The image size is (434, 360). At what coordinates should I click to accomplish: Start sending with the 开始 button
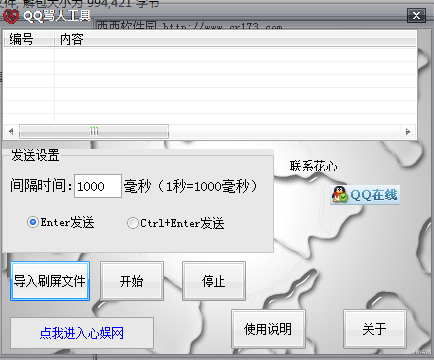pyautogui.click(x=132, y=281)
